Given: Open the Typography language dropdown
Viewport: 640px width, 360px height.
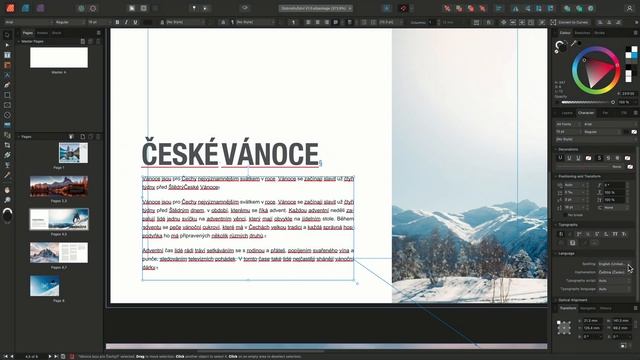Looking at the screenshot, I should pos(614,289).
